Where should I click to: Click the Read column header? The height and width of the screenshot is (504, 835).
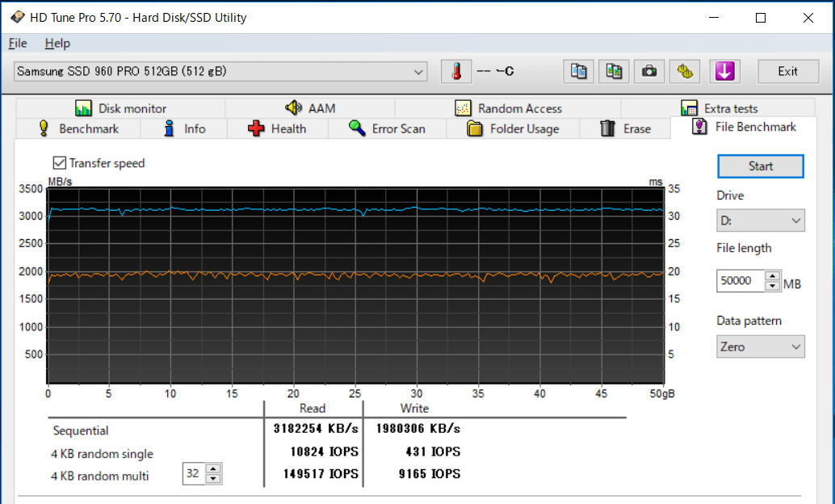312,409
